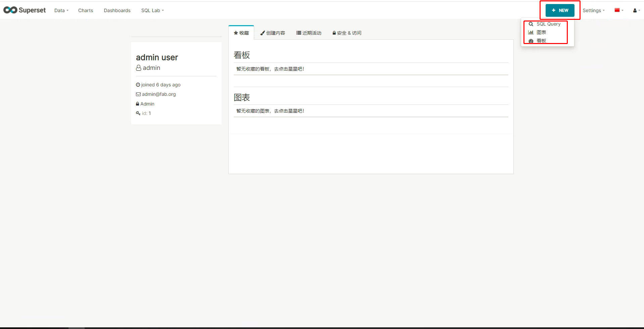Go to Charts page
The image size is (644, 329).
coord(86,10)
